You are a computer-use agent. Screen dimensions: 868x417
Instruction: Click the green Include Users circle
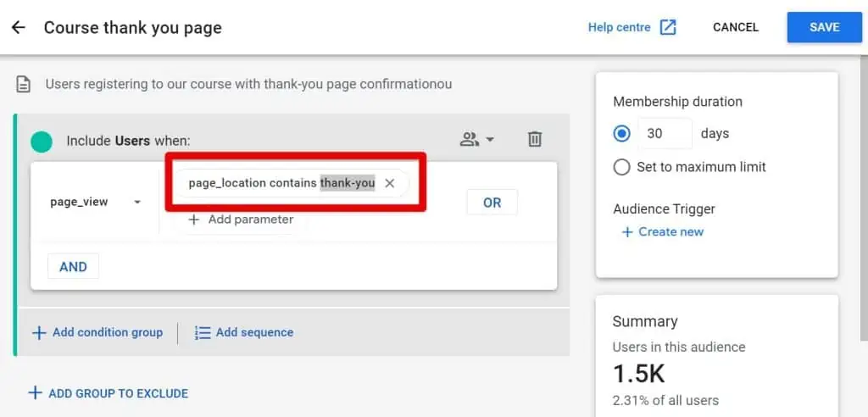[41, 141]
